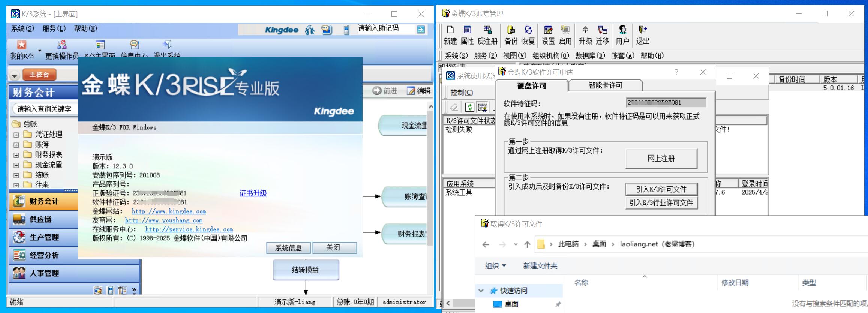Click the 证书升级 link

click(253, 193)
